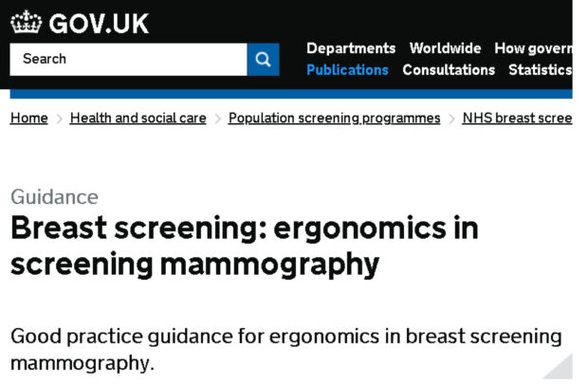Open the Departments navigation item

pos(351,48)
